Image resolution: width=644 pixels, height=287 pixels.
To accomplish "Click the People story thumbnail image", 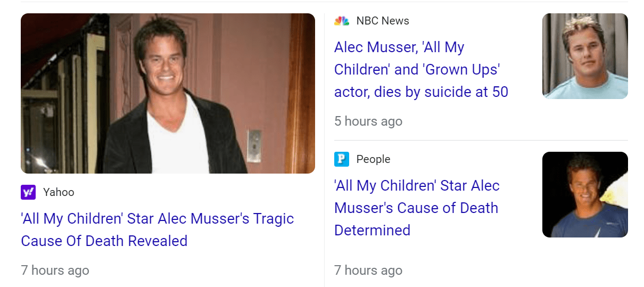I will tap(585, 194).
